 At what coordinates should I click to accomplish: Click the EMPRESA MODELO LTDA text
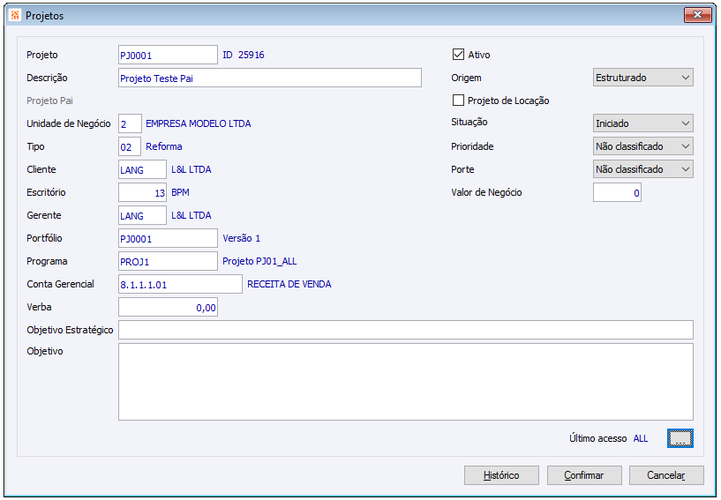[198, 124]
